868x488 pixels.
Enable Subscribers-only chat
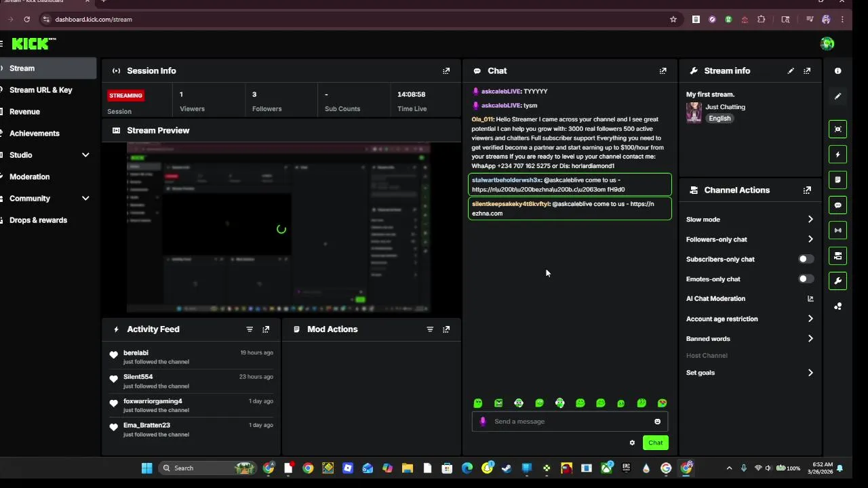[806, 259]
